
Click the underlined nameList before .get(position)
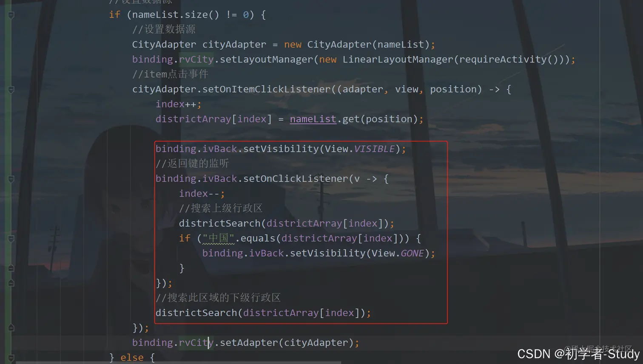click(x=313, y=119)
